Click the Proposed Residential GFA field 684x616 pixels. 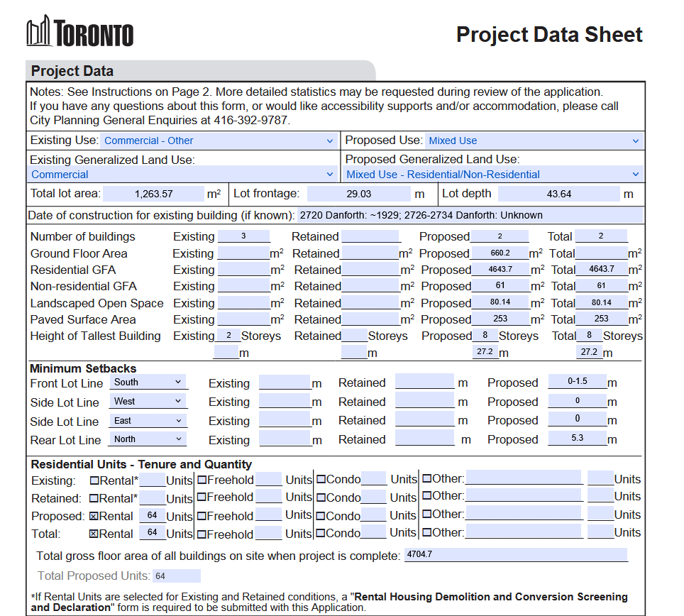(500, 270)
